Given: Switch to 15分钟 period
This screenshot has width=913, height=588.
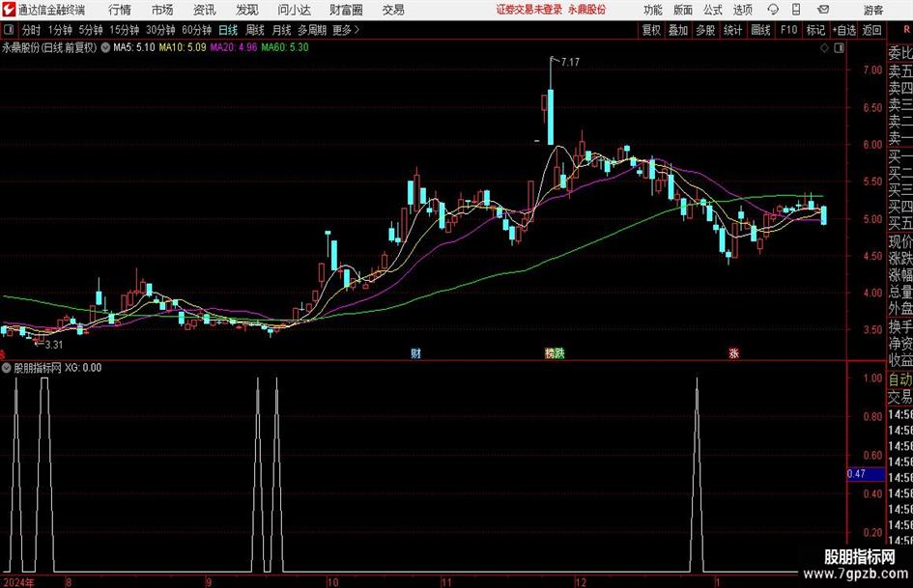Looking at the screenshot, I should 124,30.
